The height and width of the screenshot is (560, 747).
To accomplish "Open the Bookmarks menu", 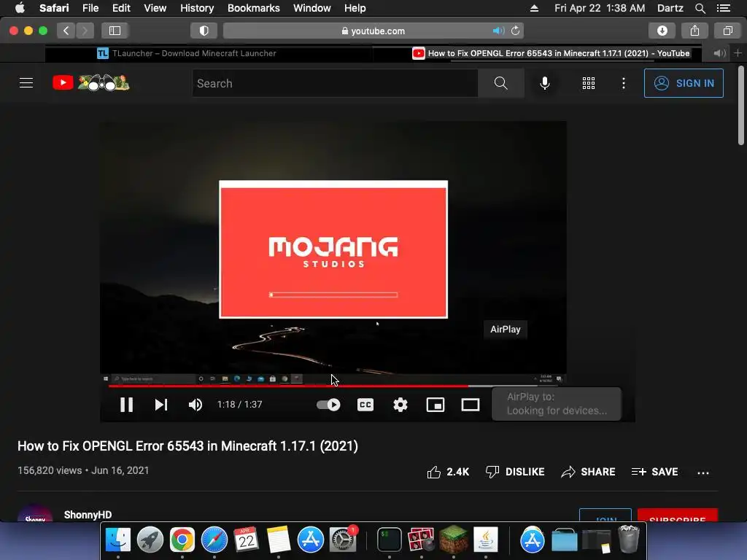I will coord(253,8).
